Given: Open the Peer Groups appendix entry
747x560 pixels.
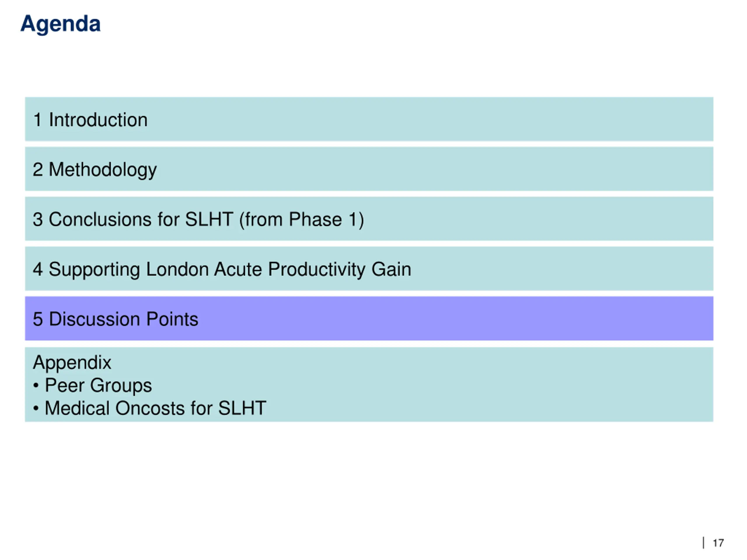Looking at the screenshot, I should pyautogui.click(x=98, y=386).
